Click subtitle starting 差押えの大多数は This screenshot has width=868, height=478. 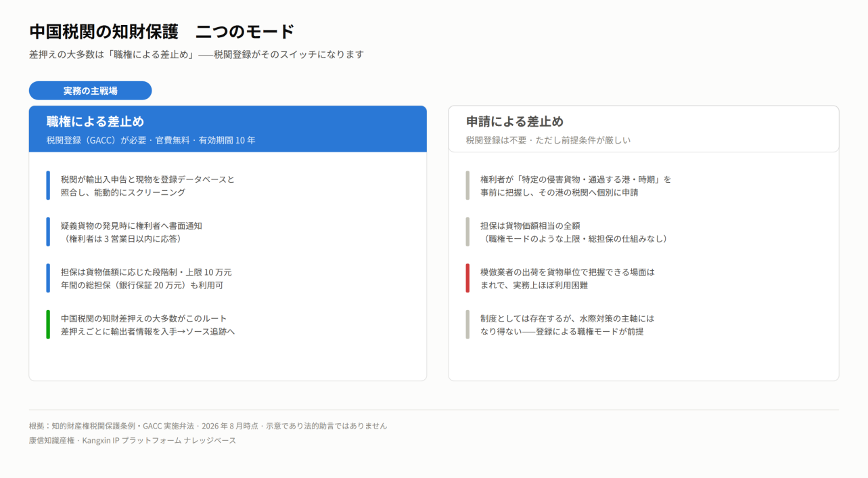(196, 55)
